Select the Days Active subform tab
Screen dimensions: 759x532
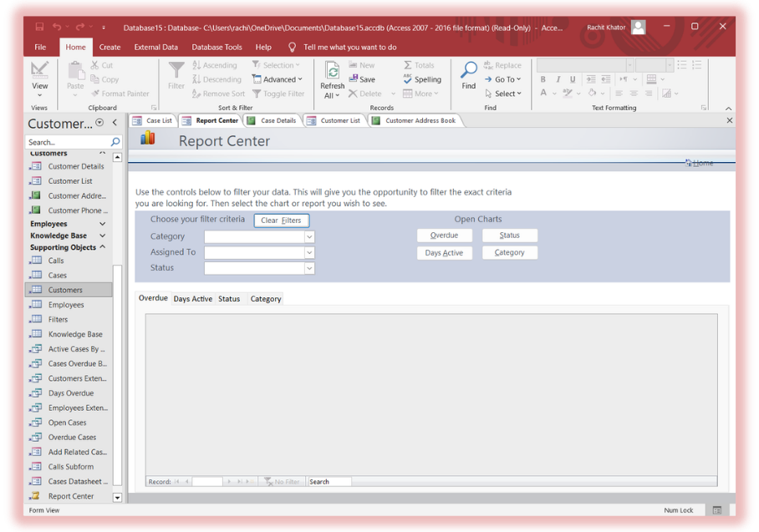192,299
